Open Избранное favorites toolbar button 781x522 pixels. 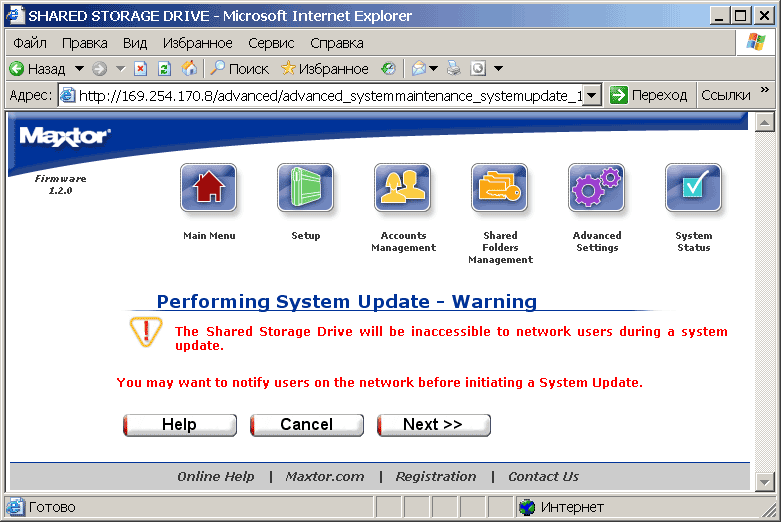click(x=325, y=69)
